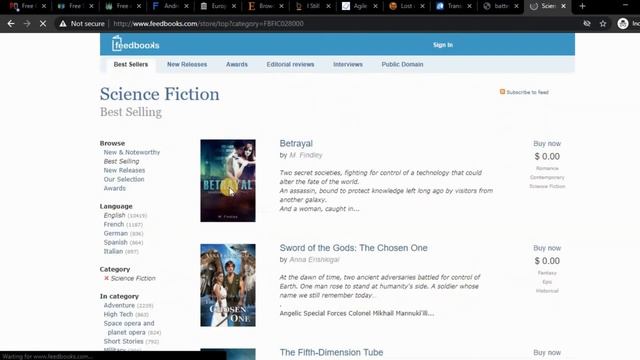Filter by French language
Screen dimensions: 640x360
[113, 224]
